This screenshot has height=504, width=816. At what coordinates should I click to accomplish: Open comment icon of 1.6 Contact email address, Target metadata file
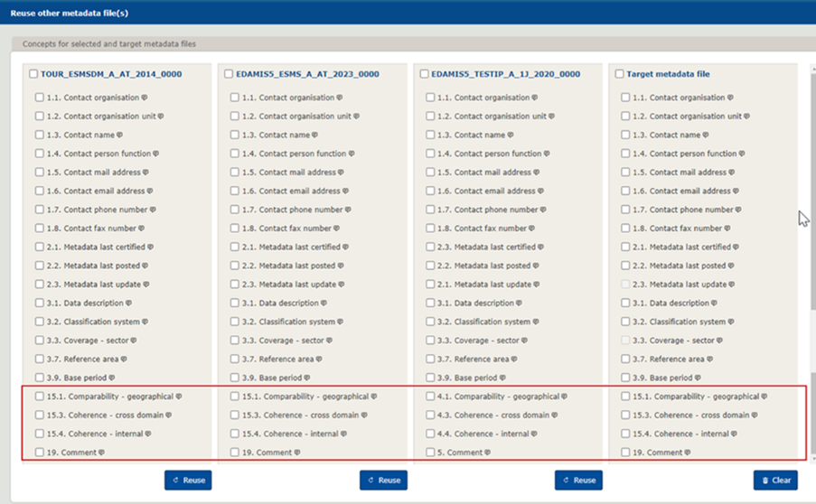click(736, 191)
